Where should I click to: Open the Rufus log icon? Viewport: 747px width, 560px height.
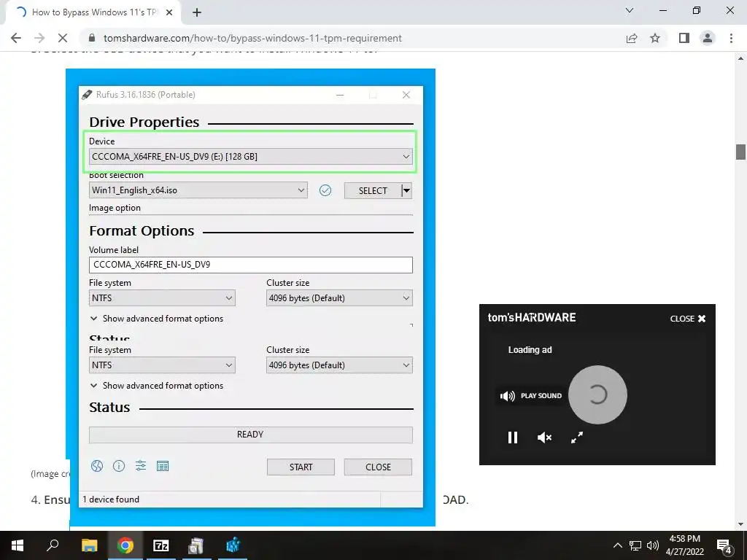[163, 466]
